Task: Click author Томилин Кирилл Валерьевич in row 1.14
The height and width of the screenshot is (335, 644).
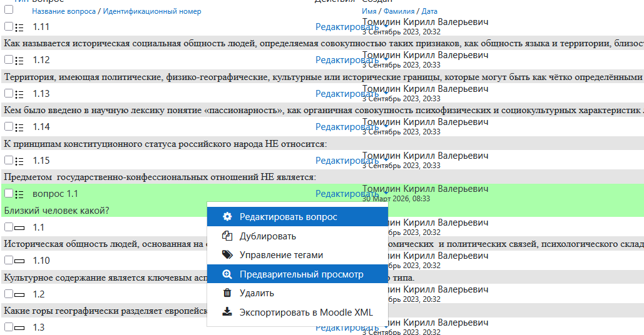Action: click(x=426, y=122)
